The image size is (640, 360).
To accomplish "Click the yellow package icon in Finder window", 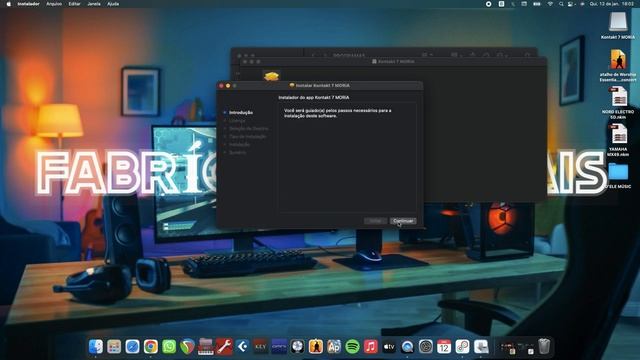I will (x=271, y=76).
